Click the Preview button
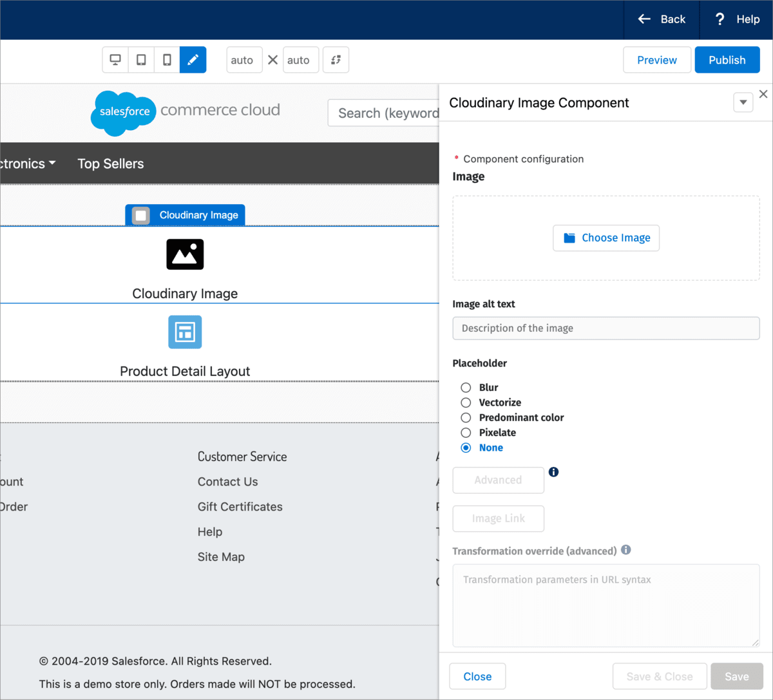 [x=657, y=60]
